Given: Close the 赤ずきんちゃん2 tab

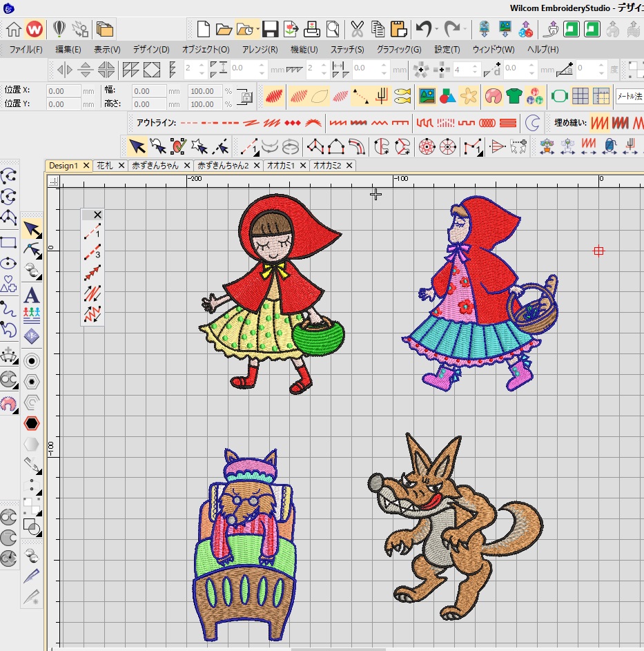Looking at the screenshot, I should 257,166.
